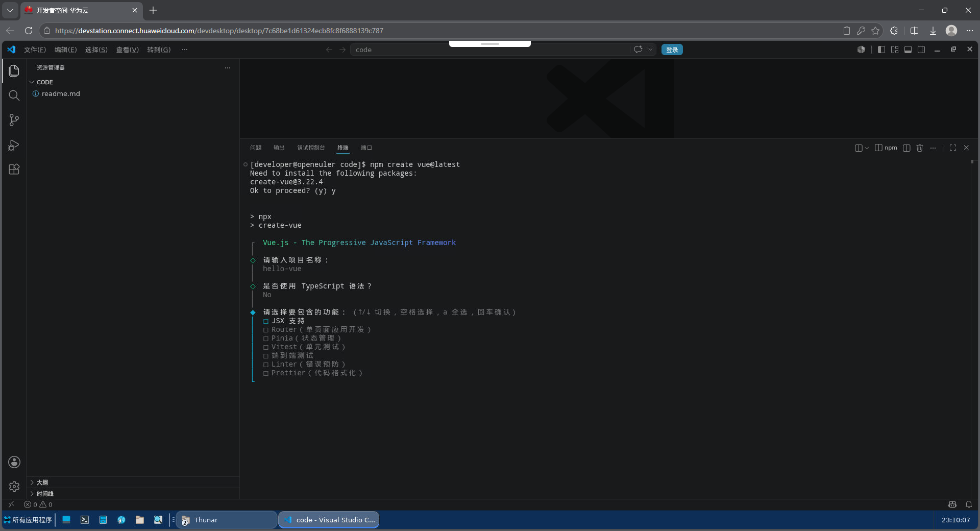Open the 所有应用程序 applications menu
This screenshot has height=531, width=980.
[x=28, y=520]
